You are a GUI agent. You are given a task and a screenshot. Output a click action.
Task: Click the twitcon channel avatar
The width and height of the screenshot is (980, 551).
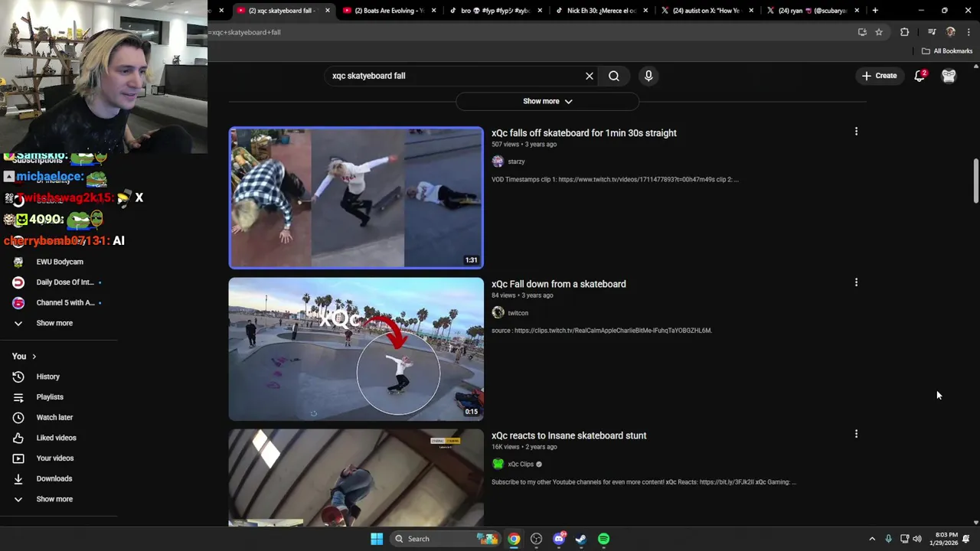(x=498, y=313)
